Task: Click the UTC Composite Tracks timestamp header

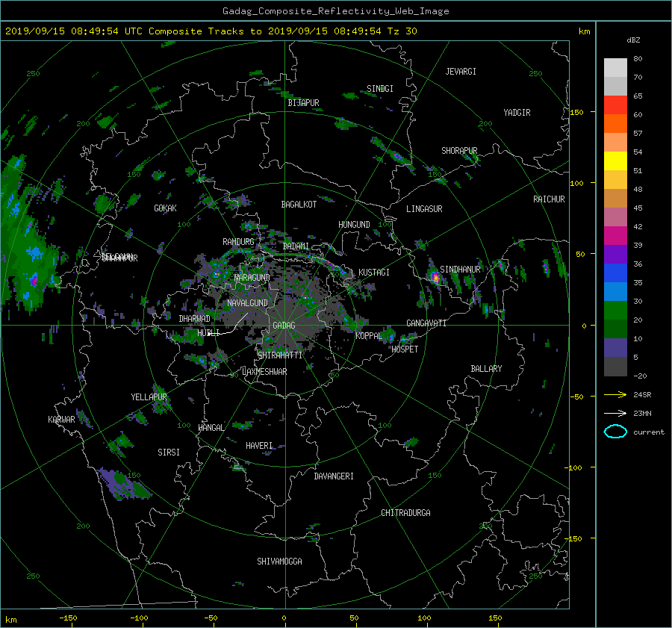Action: (x=211, y=31)
